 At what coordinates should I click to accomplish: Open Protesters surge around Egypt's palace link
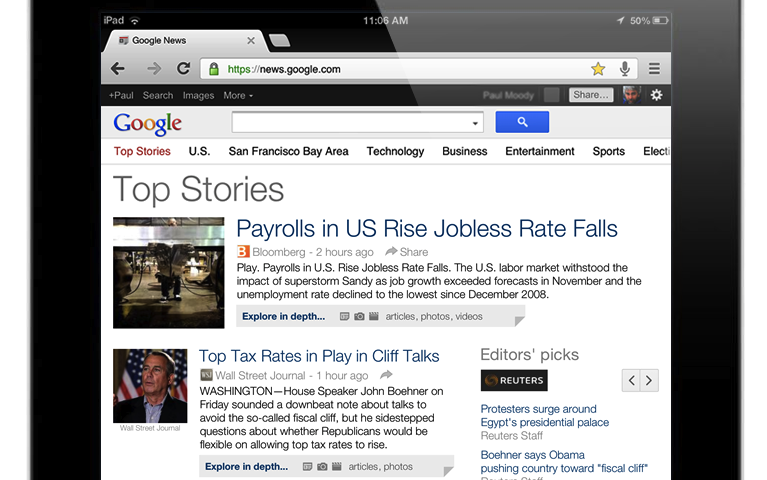point(544,415)
